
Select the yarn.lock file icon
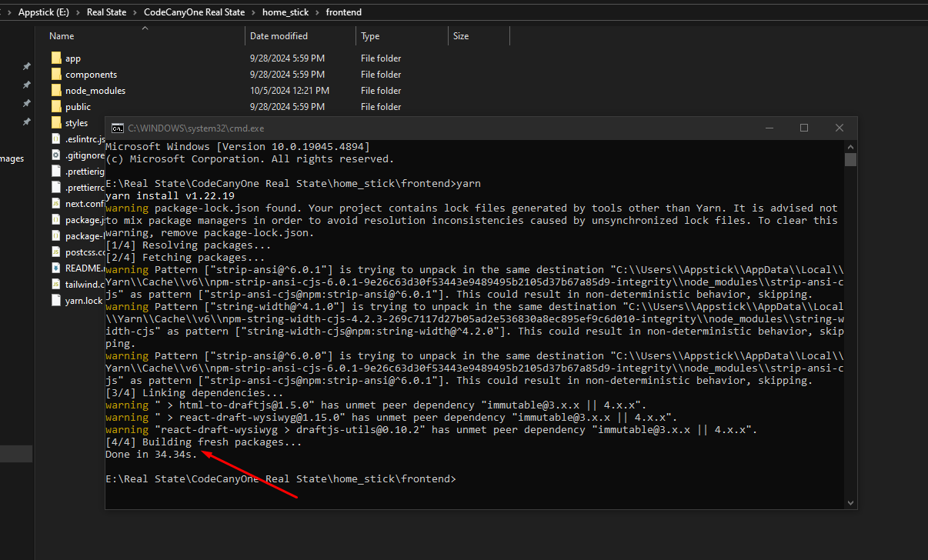click(x=56, y=301)
